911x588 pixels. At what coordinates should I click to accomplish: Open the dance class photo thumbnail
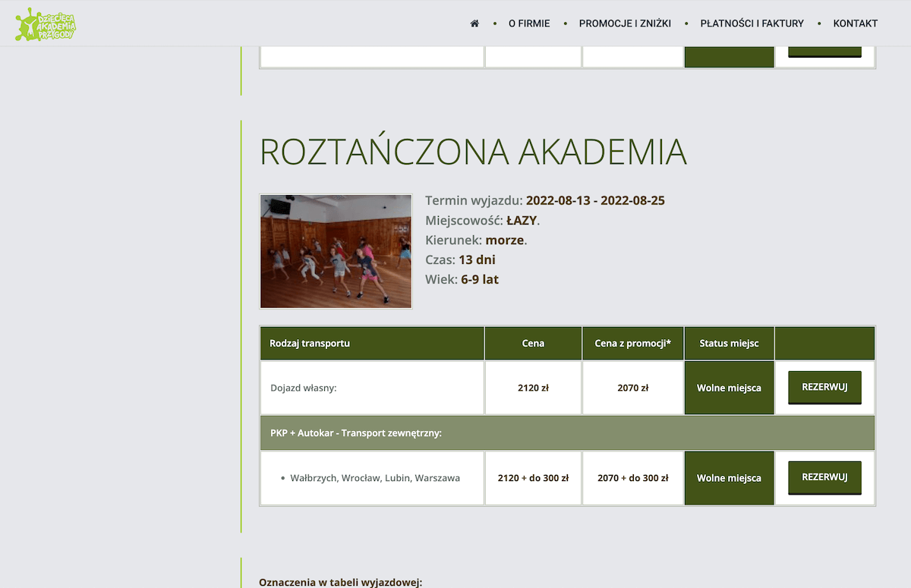click(336, 251)
